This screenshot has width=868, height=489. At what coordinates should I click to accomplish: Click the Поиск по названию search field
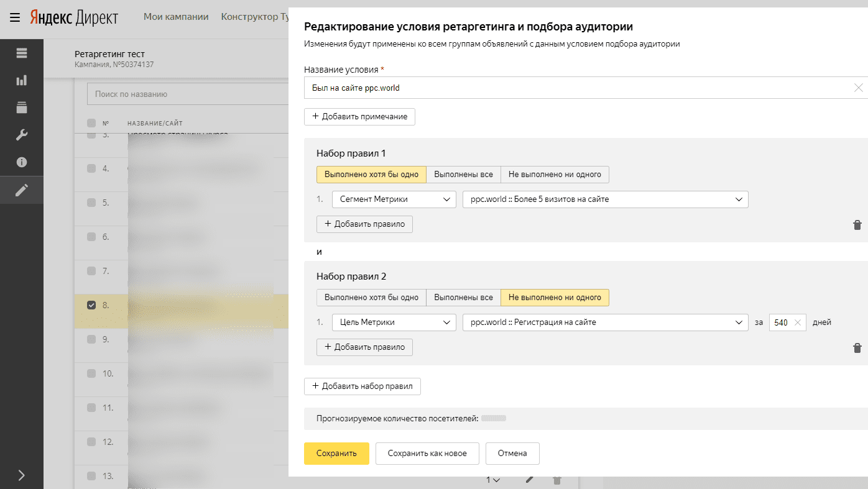[187, 94]
